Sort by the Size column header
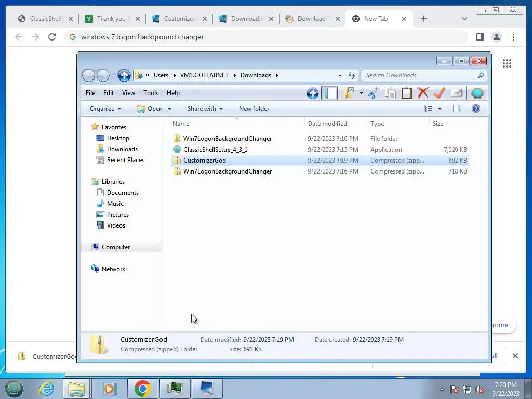The image size is (532, 399). click(450, 124)
